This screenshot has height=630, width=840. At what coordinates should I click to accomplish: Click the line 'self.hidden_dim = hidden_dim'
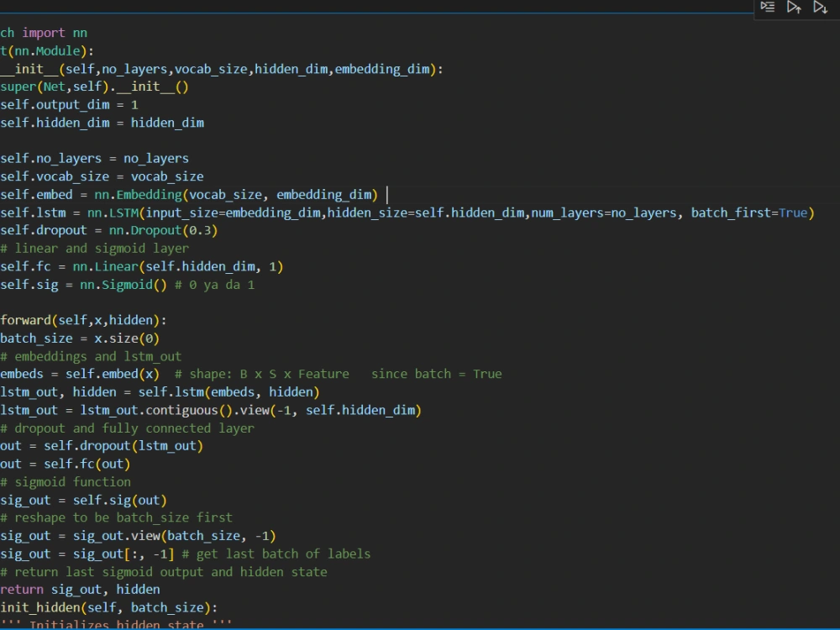(102, 123)
